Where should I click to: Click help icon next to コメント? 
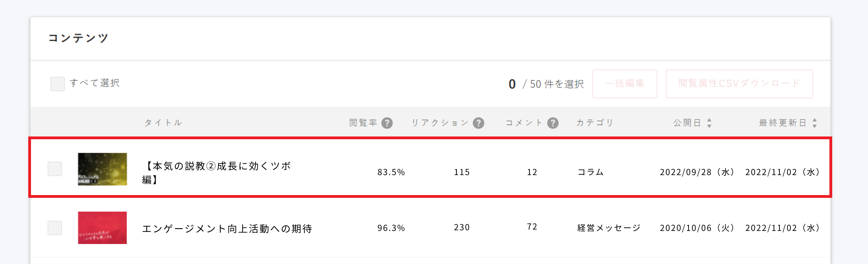coord(553,123)
